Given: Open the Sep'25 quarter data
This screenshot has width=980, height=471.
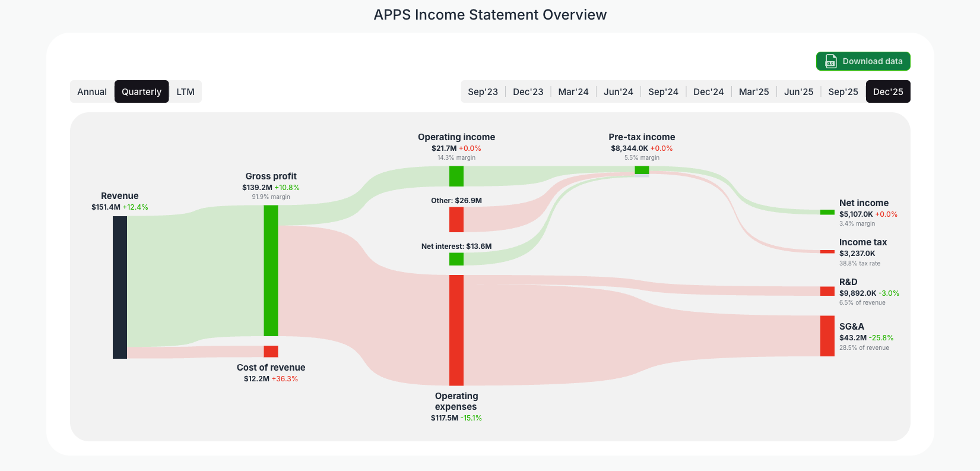Looking at the screenshot, I should tap(843, 91).
